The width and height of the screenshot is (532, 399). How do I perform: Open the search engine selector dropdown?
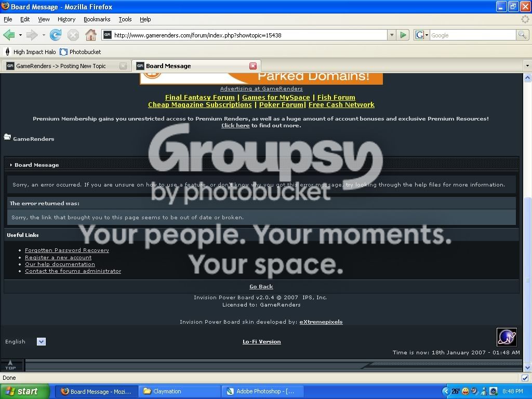422,35
